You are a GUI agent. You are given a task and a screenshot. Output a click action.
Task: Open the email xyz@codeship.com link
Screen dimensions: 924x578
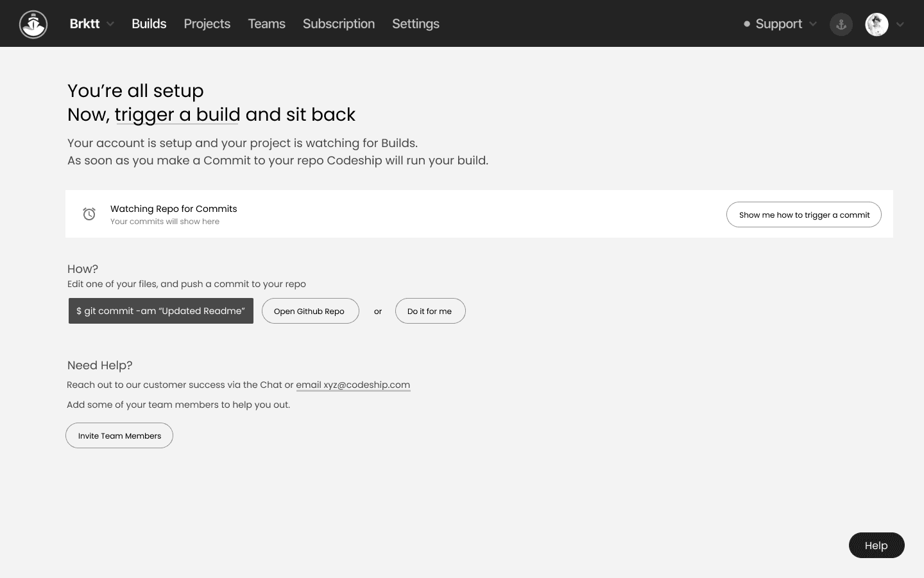353,385
